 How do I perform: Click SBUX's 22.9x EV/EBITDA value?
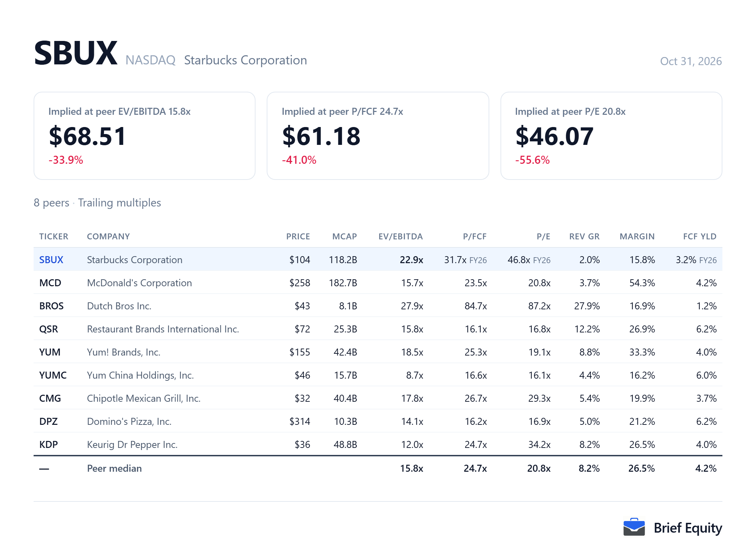[411, 260]
